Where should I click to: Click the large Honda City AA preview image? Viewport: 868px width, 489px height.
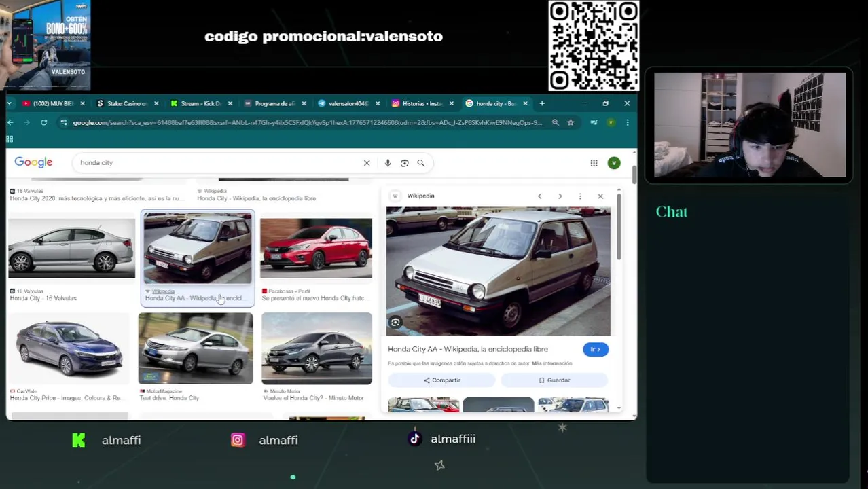pos(499,272)
